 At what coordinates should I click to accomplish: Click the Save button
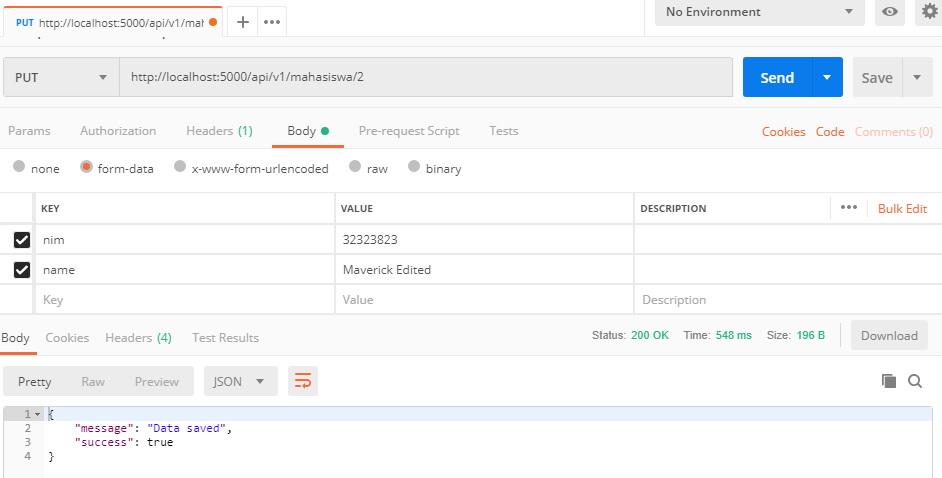(x=877, y=77)
